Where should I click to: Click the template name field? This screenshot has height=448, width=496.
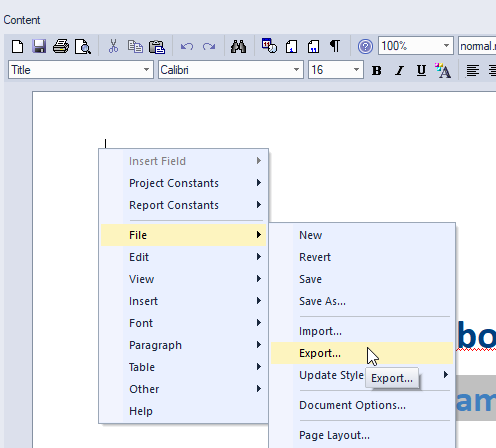pos(477,46)
